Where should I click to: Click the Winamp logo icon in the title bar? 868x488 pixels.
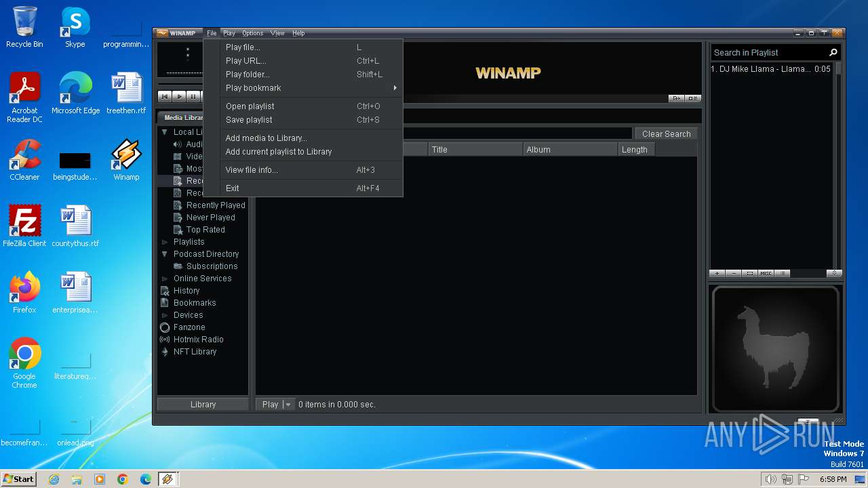point(163,33)
